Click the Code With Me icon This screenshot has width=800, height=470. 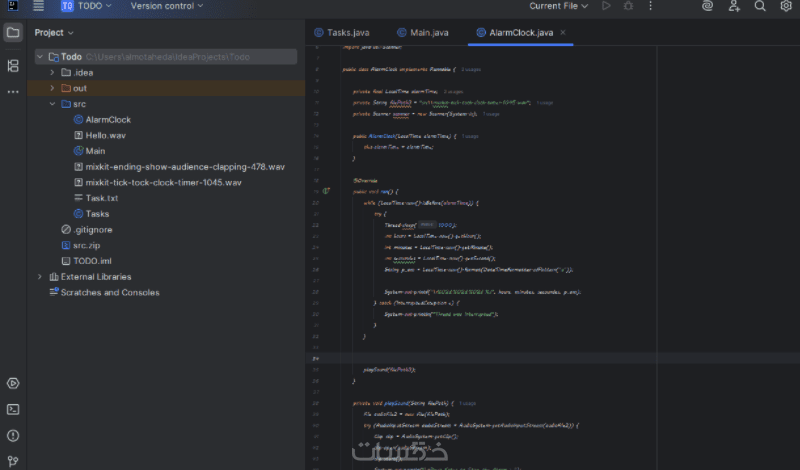pyautogui.click(x=734, y=6)
